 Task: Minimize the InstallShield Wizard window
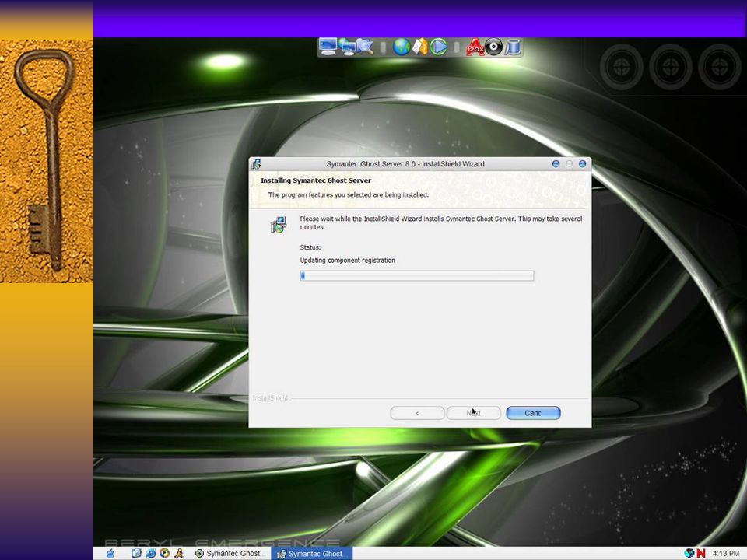click(x=556, y=164)
